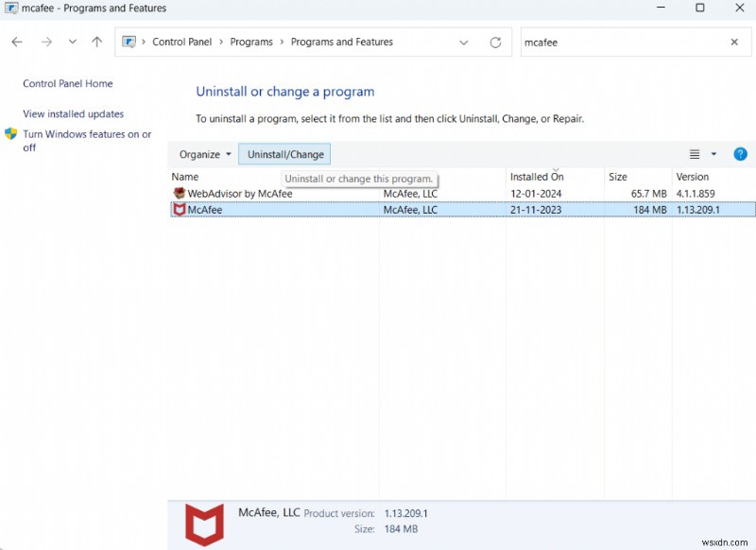Screen dimensions: 756x550
Task: Open Control Panel Home
Action: point(67,83)
